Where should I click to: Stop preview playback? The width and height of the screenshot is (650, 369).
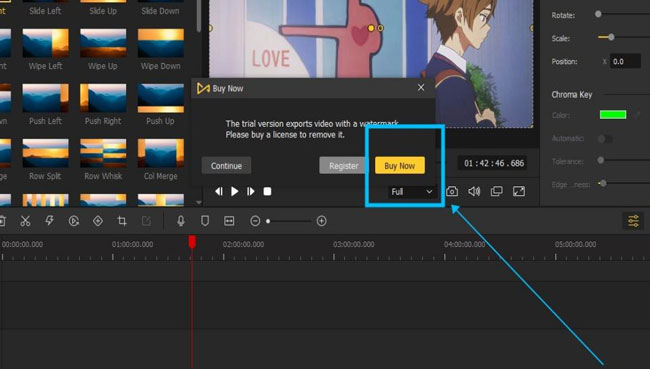pos(267,191)
